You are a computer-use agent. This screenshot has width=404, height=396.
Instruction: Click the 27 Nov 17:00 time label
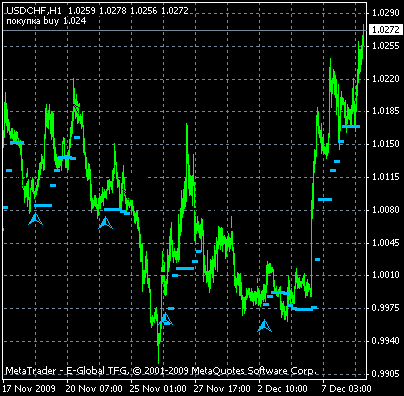click(222, 389)
